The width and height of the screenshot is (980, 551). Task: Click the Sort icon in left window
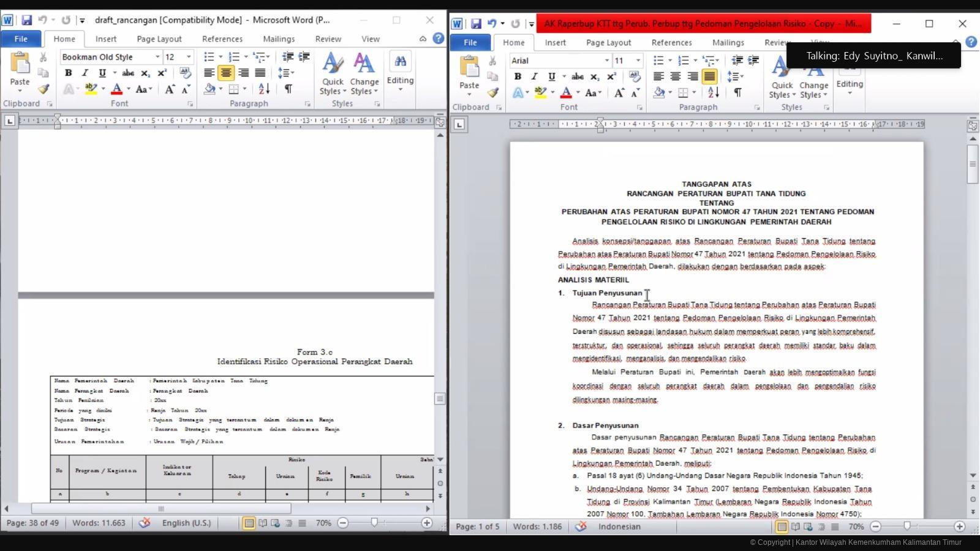click(264, 89)
